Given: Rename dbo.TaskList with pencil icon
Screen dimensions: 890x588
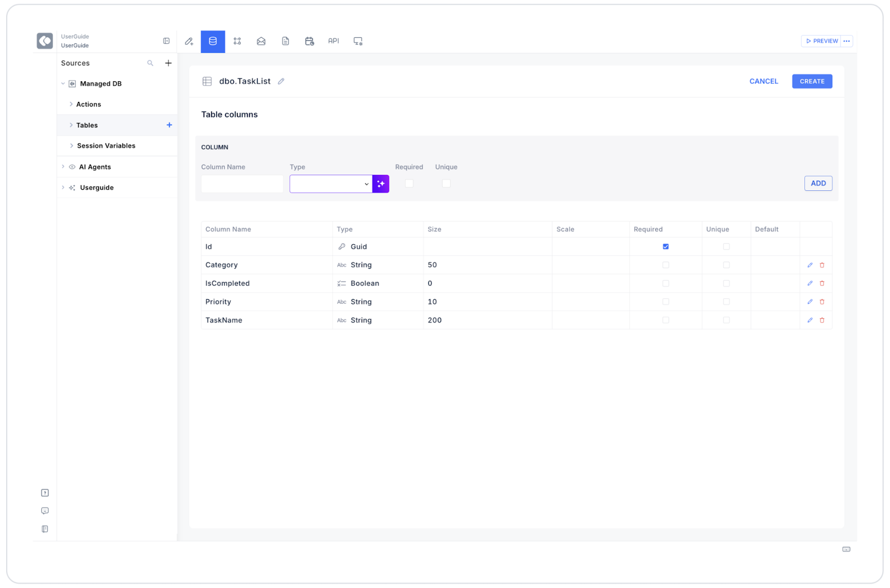Looking at the screenshot, I should (281, 81).
